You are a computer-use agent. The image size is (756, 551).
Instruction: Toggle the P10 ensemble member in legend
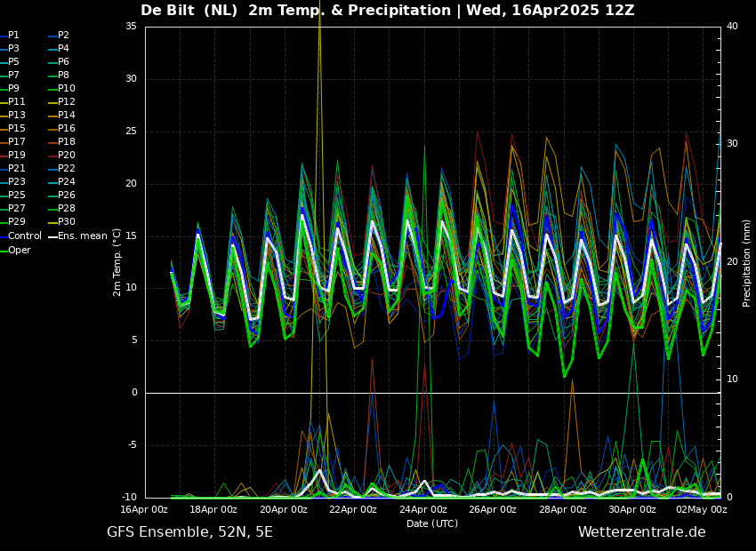coord(66,89)
